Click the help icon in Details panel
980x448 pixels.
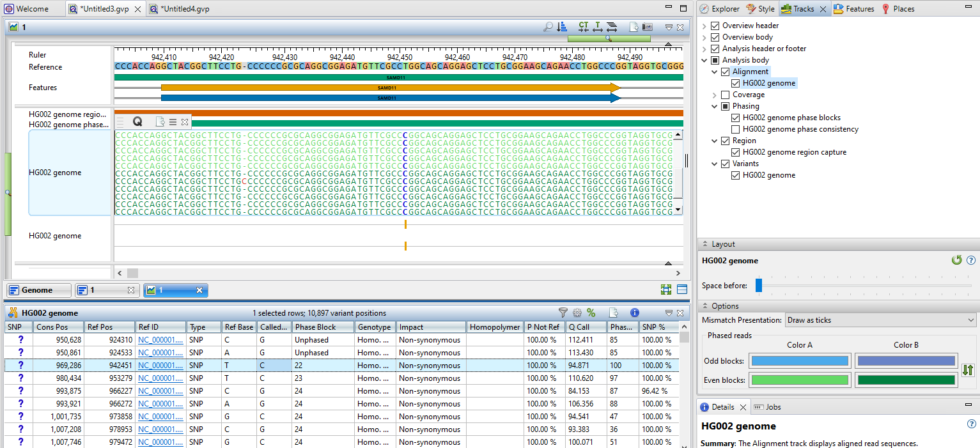coord(971,424)
